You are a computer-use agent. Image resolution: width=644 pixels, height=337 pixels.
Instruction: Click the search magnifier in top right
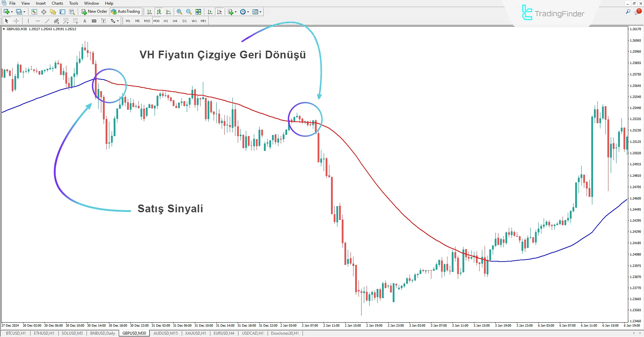628,12
